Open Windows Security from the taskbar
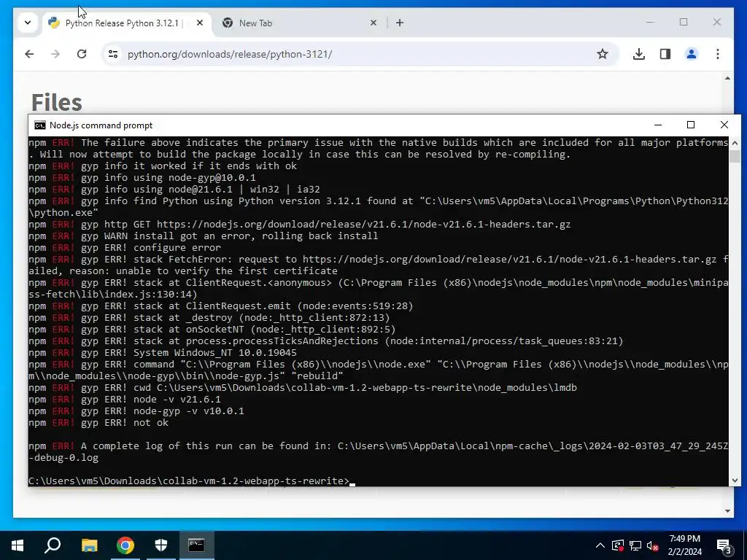 [161, 545]
